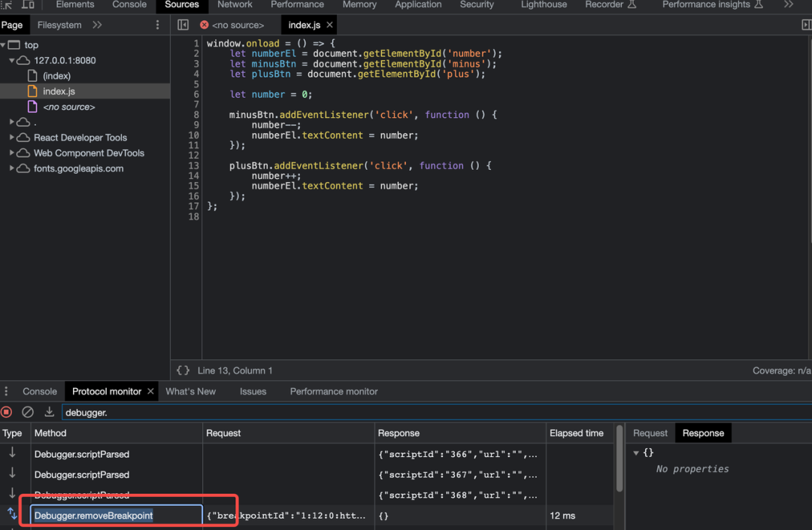Hide the navigator sidebar

click(183, 25)
